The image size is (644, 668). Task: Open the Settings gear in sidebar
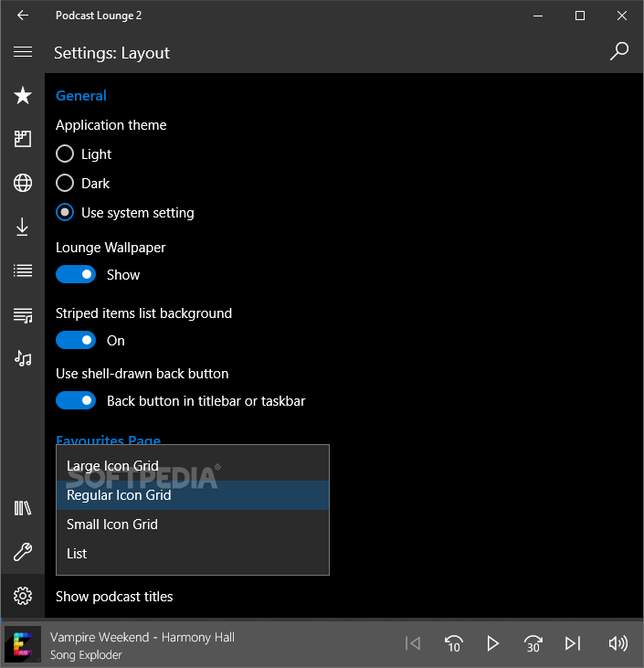point(23,596)
